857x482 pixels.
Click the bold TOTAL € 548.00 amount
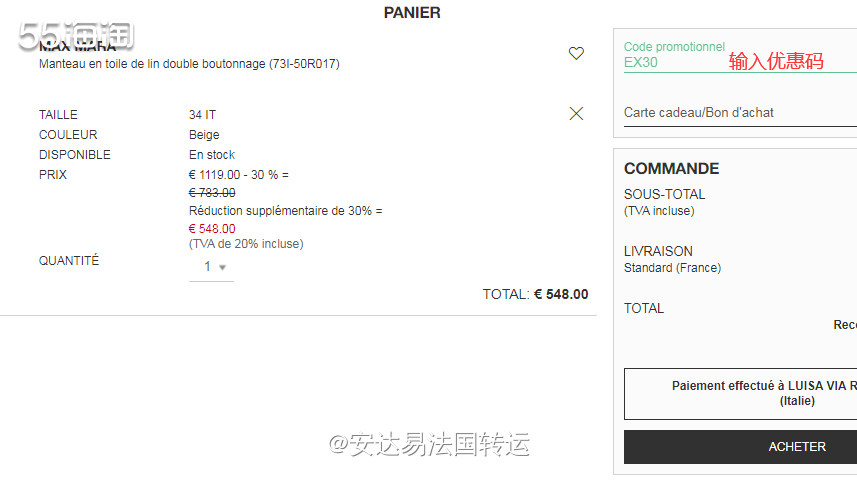click(561, 295)
